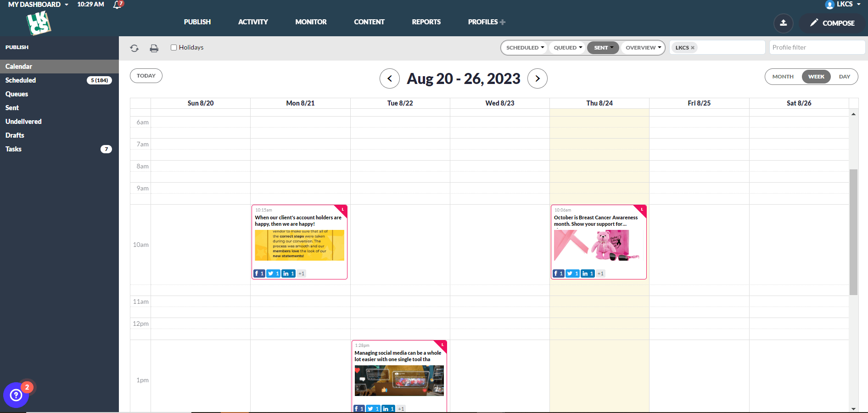Click the LinkedIn icon on Tuesday's post

point(388,408)
